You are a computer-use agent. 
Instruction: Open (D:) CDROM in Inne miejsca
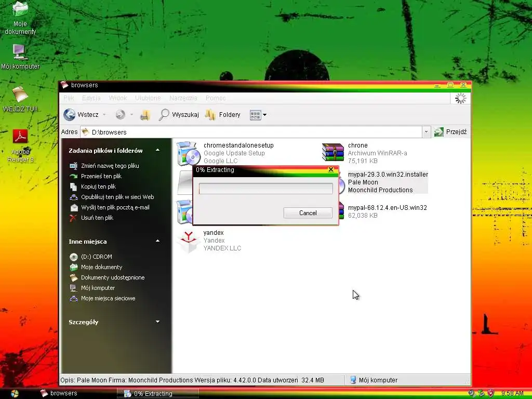pos(96,257)
